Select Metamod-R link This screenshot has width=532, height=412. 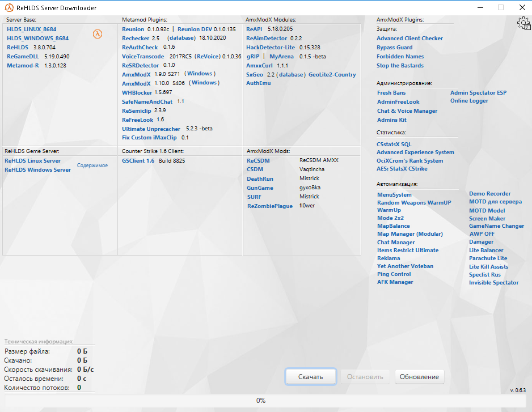point(23,65)
